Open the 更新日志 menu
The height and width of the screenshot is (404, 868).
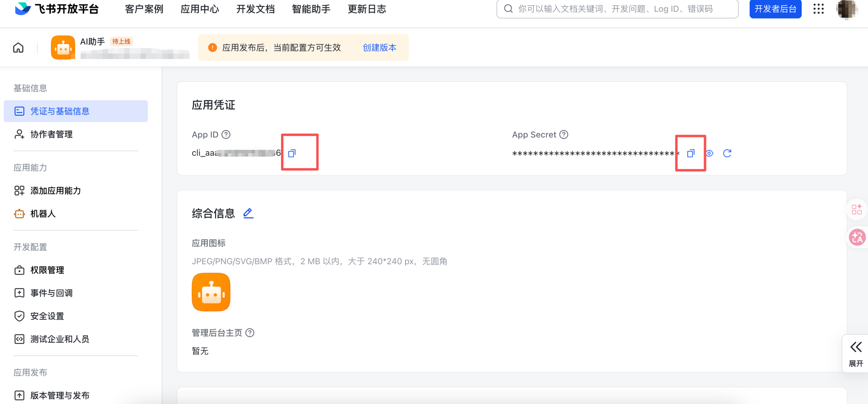point(367,9)
